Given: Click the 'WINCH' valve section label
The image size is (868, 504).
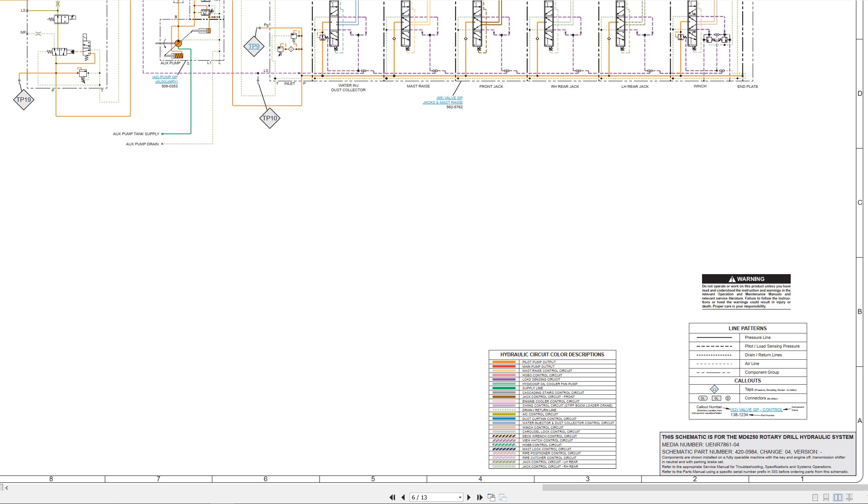Looking at the screenshot, I should [x=700, y=86].
